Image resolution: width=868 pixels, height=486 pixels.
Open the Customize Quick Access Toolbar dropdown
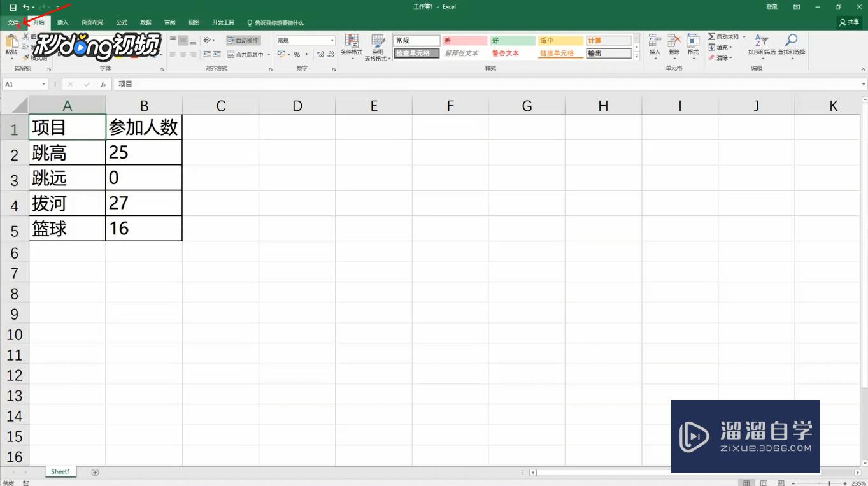[57, 7]
